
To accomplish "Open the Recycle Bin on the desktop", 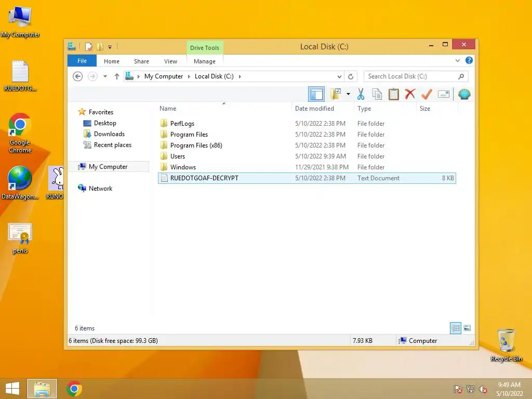I will (x=506, y=345).
